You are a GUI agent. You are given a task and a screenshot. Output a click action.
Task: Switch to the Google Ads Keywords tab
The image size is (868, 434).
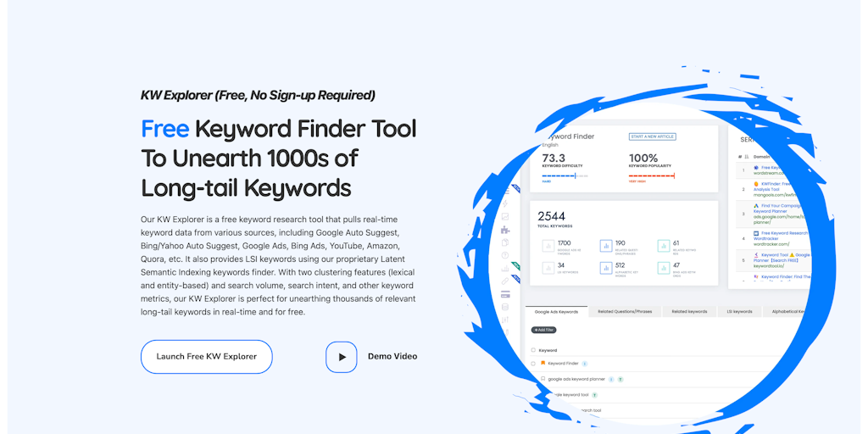556,312
